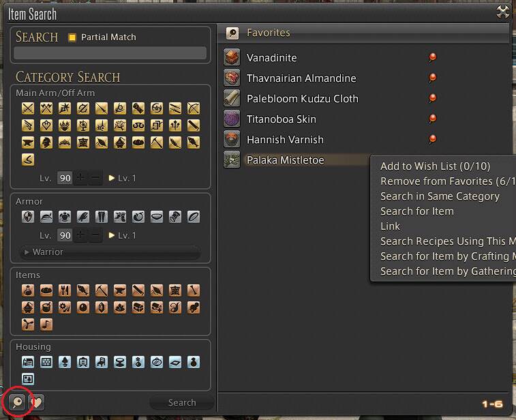516x420 pixels.
Task: Select the necklace accessory category icon
Action: click(157, 217)
